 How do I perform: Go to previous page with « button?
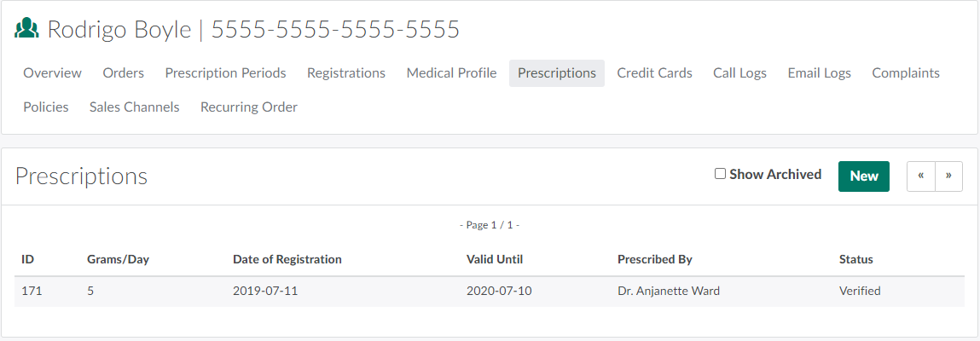(921, 176)
